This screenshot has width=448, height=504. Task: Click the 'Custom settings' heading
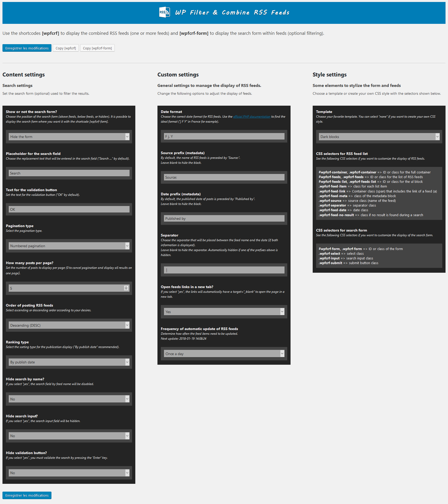(178, 75)
